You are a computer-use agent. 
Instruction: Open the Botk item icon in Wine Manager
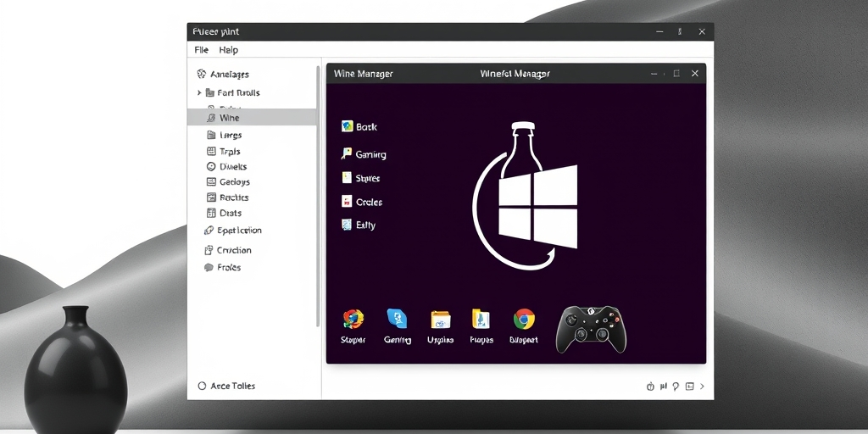pos(347,126)
